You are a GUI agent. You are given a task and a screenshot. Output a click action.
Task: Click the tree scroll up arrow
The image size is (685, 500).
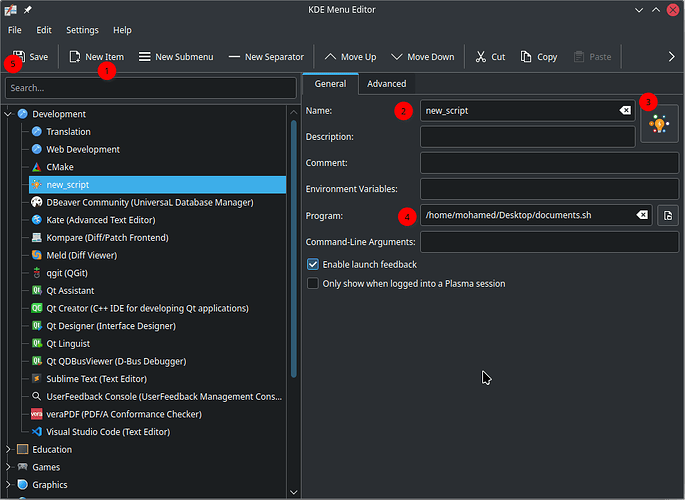point(294,112)
